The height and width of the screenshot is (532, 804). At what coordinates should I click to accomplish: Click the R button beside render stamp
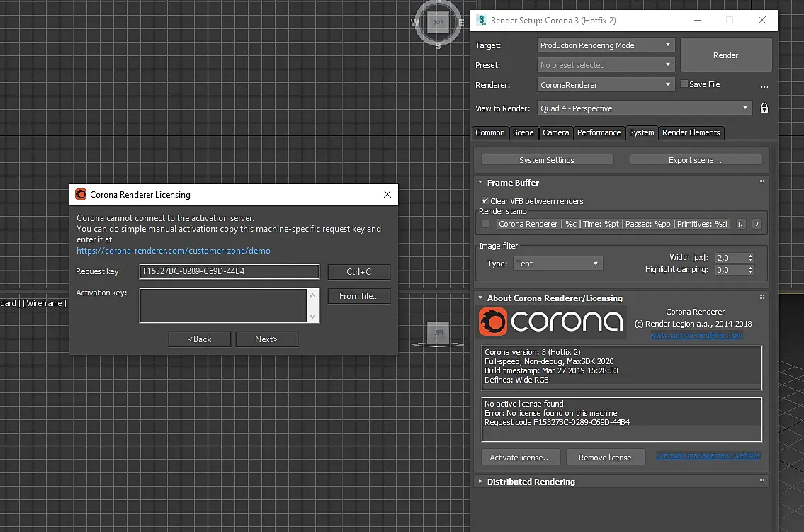(740, 225)
